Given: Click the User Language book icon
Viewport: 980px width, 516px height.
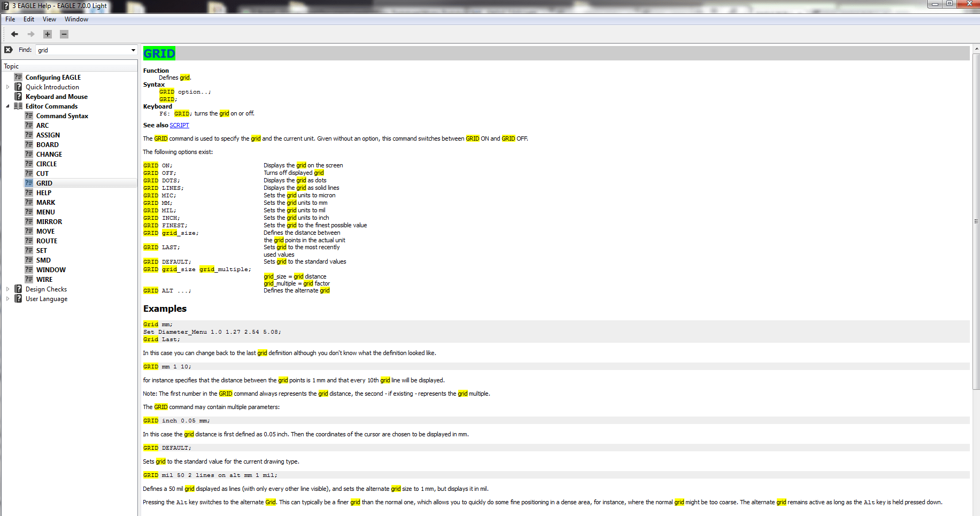Looking at the screenshot, I should coord(18,298).
